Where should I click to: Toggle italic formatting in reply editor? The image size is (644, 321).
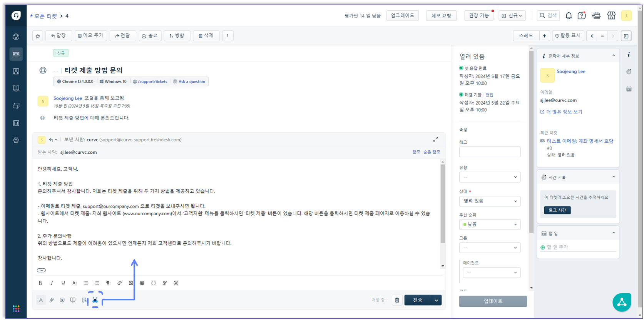tap(52, 283)
